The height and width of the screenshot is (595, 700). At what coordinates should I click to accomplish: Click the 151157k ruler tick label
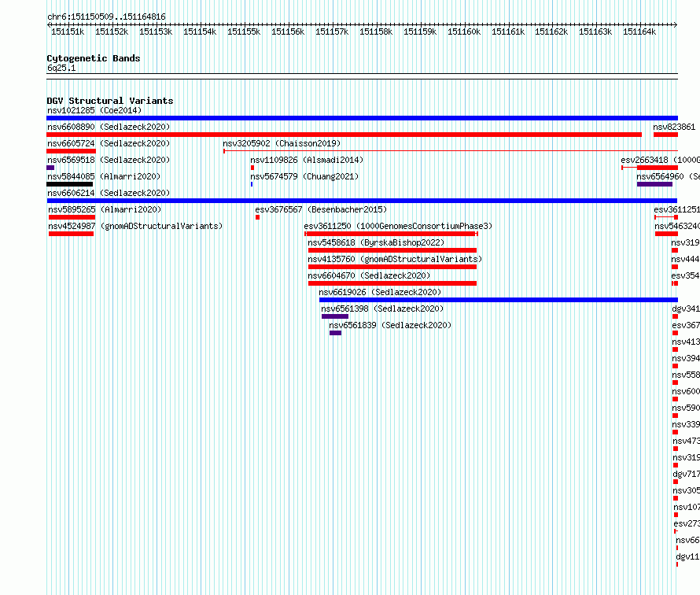click(332, 32)
